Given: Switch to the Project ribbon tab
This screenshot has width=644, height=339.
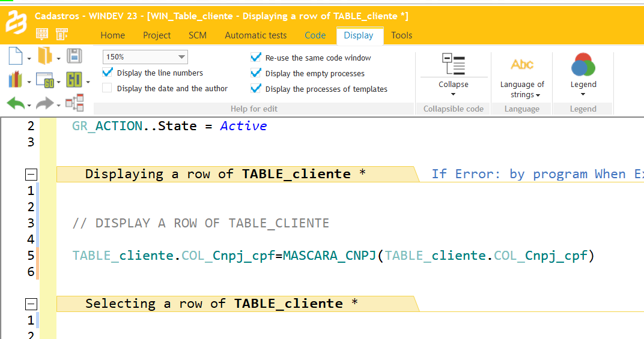Looking at the screenshot, I should coord(156,35).
